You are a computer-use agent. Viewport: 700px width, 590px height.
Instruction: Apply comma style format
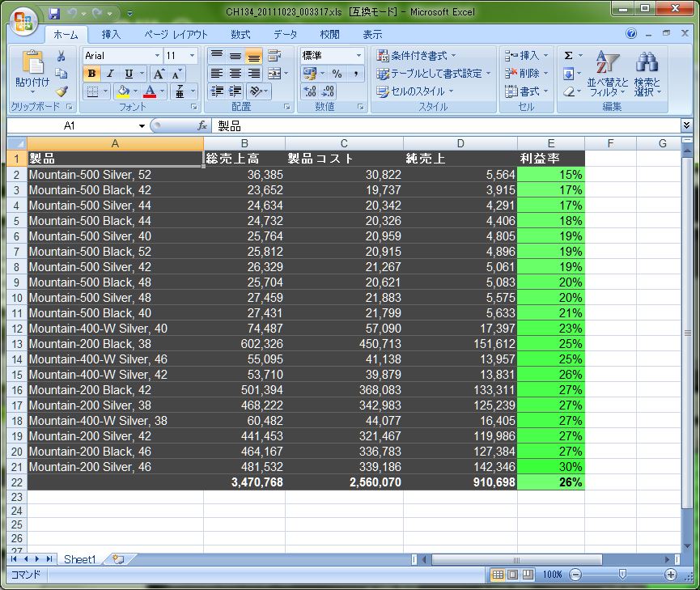(355, 74)
